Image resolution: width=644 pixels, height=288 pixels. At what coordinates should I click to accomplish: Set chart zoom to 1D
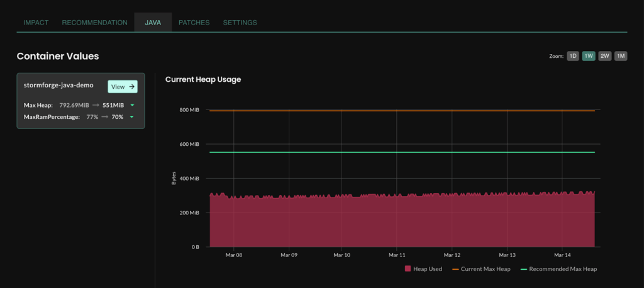coord(573,56)
